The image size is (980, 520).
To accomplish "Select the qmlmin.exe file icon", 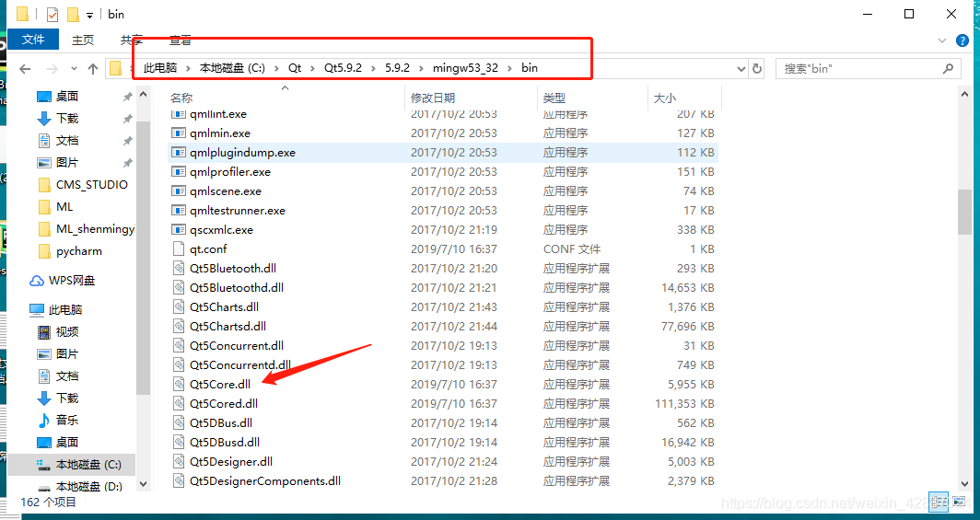I will click(179, 133).
